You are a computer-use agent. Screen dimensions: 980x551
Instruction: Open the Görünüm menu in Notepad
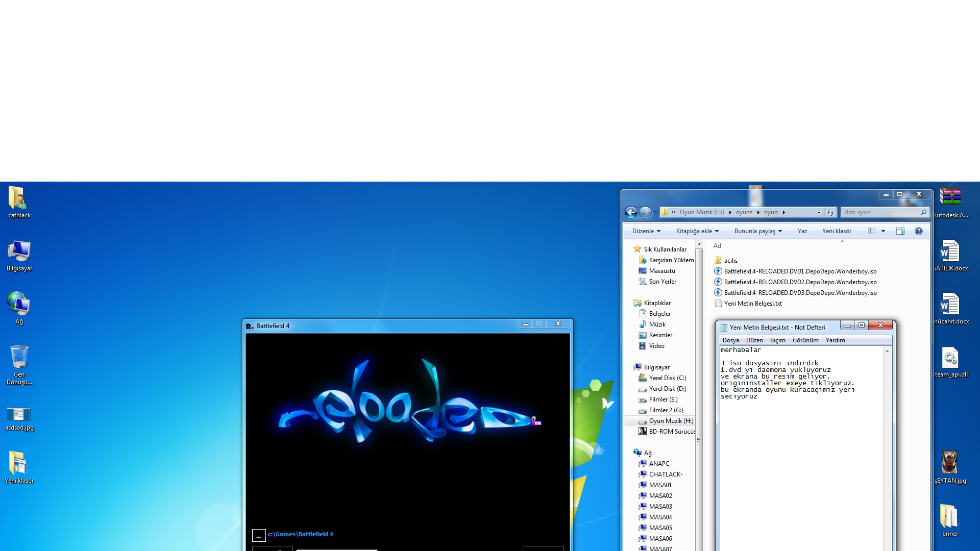[805, 340]
